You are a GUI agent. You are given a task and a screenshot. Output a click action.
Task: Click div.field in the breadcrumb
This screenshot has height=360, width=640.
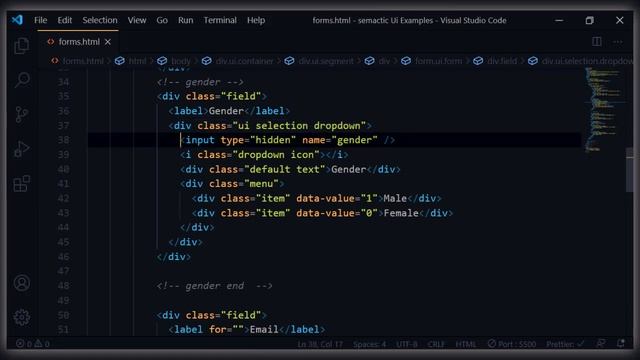[502, 61]
